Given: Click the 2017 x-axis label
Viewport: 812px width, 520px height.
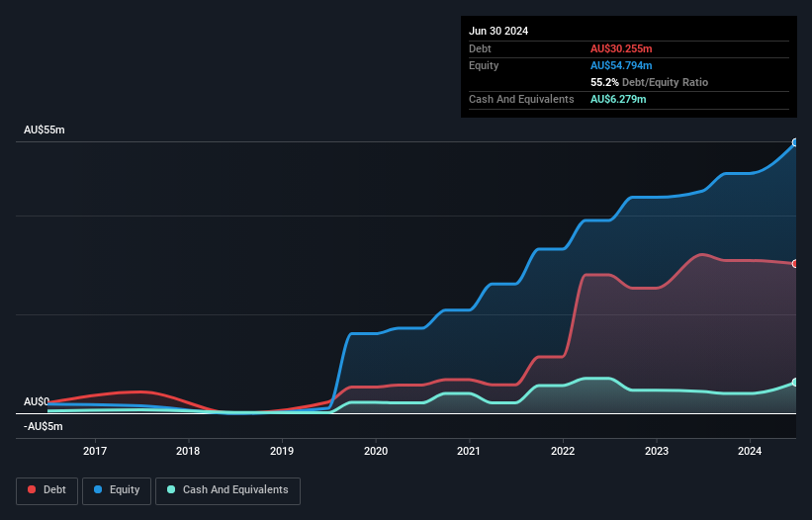Looking at the screenshot, I should pyautogui.click(x=95, y=451).
